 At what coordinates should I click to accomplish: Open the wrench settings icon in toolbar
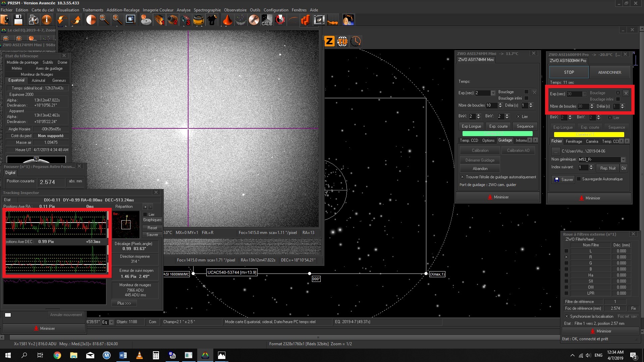[x=254, y=20]
